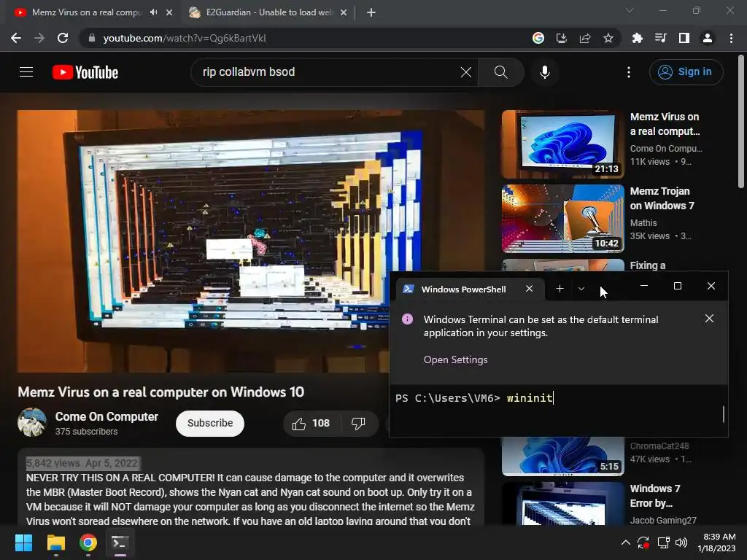
Task: Mute the Memz Virus tab audio
Action: (x=153, y=12)
